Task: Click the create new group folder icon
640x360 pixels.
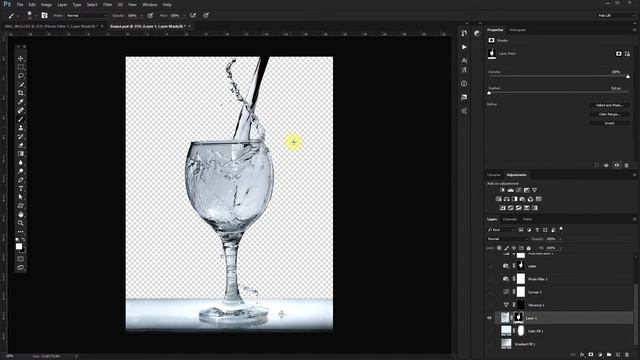Action: [x=609, y=355]
